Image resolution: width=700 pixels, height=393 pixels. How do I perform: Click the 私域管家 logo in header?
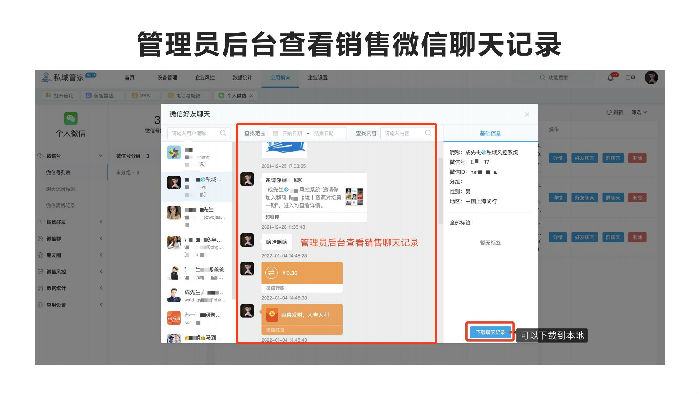click(x=68, y=77)
